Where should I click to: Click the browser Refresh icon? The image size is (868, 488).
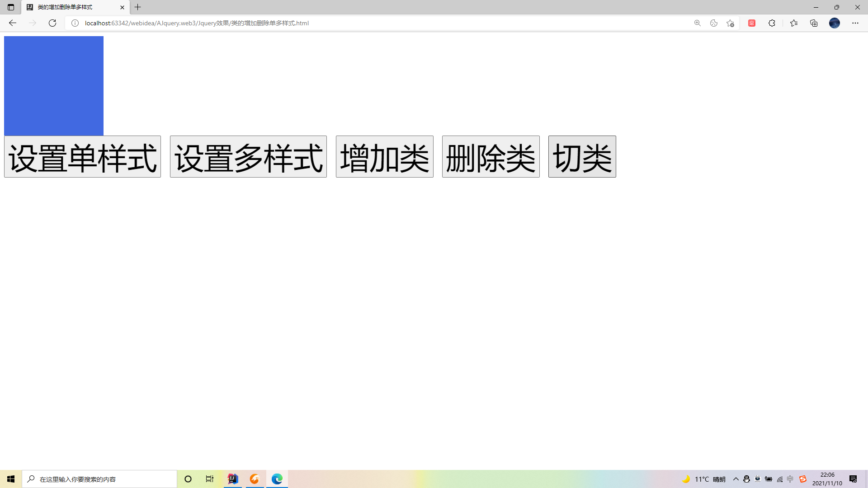(x=52, y=23)
